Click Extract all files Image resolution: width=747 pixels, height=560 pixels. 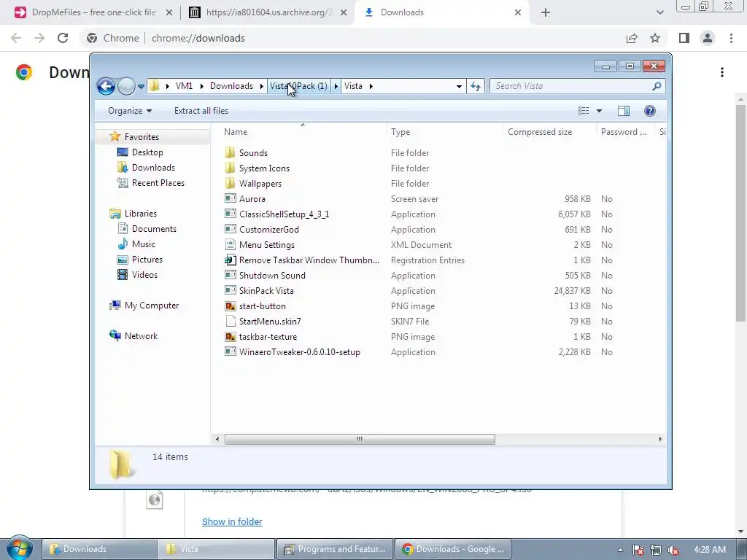coord(201,111)
